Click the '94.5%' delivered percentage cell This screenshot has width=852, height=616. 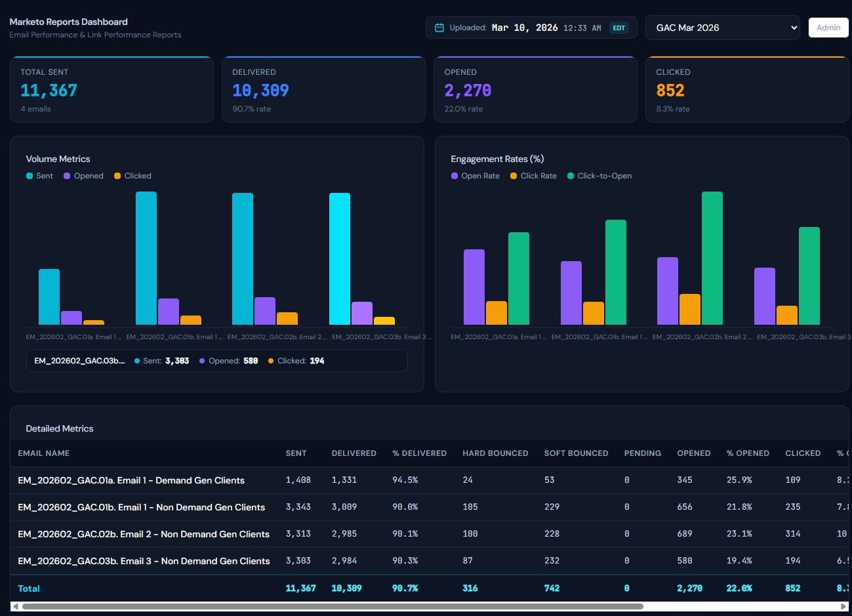coord(405,480)
